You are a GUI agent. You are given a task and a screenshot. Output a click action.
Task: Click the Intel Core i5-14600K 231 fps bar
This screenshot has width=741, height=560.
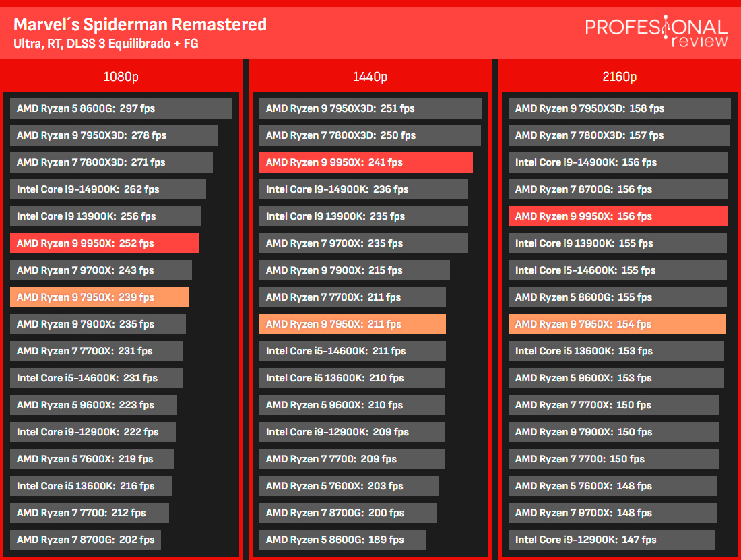[96, 377]
